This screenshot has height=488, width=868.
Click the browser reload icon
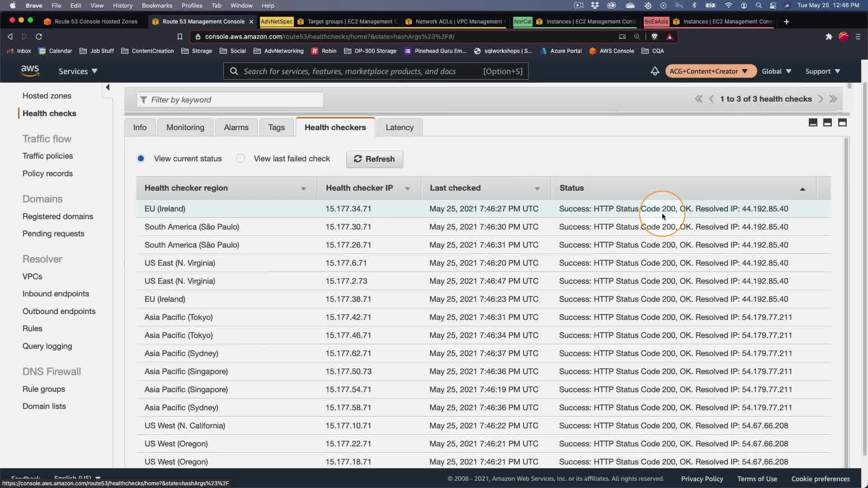tap(39, 37)
